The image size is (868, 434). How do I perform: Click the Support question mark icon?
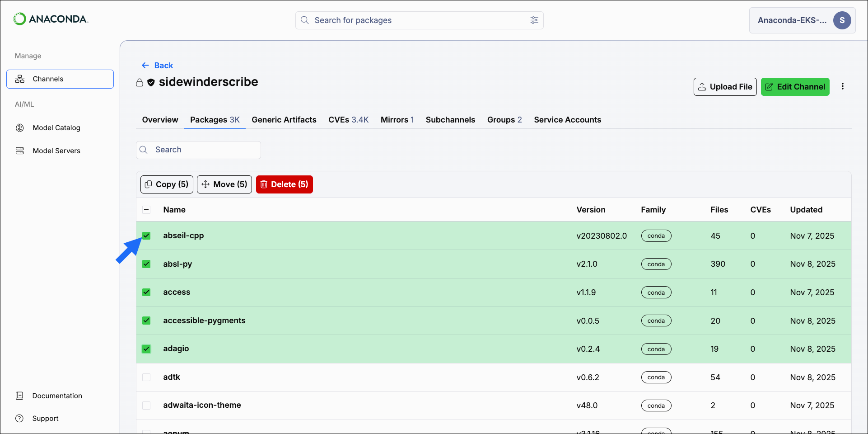click(x=19, y=418)
